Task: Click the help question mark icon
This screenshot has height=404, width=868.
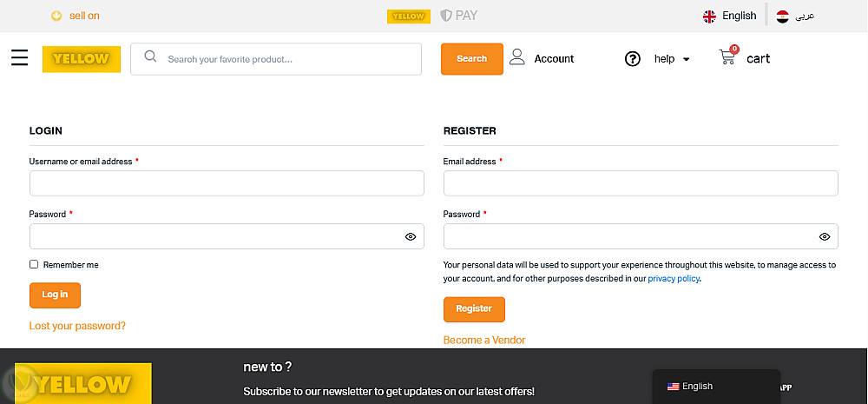Action: pyautogui.click(x=633, y=59)
